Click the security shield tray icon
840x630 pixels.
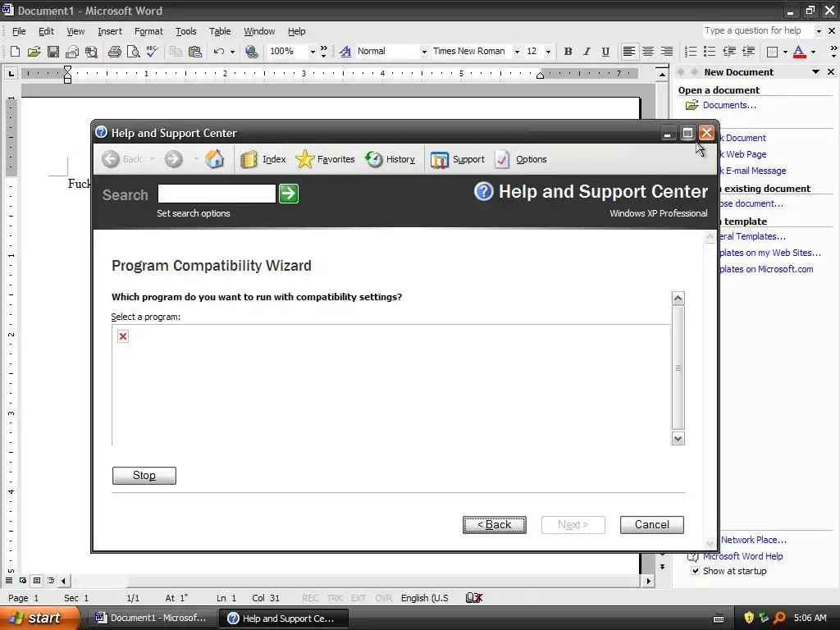[x=749, y=618]
